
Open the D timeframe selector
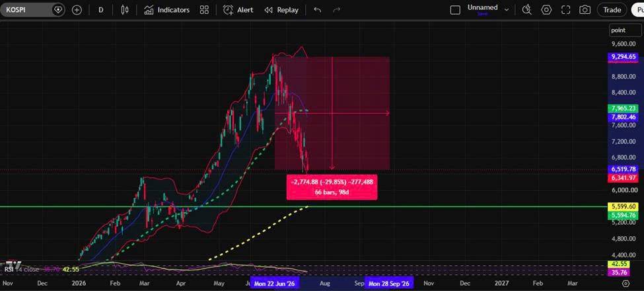[100, 11]
